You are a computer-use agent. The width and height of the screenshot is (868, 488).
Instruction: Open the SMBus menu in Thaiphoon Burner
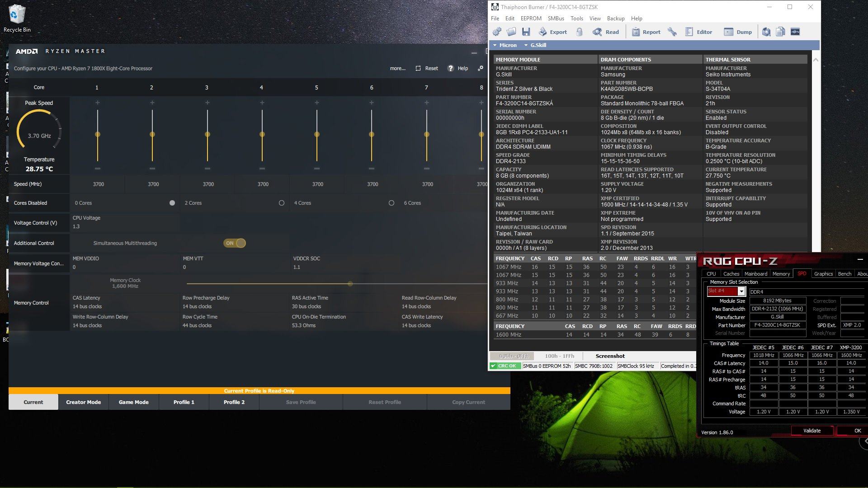coord(556,19)
